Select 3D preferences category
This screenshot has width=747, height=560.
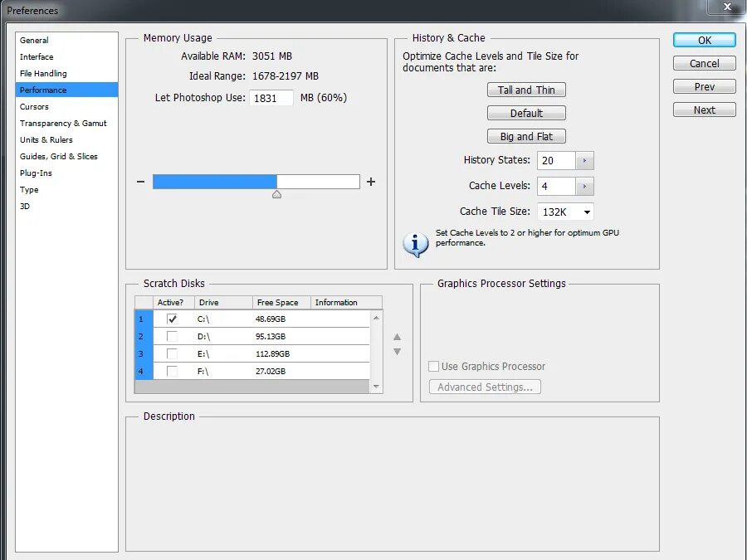coord(66,207)
